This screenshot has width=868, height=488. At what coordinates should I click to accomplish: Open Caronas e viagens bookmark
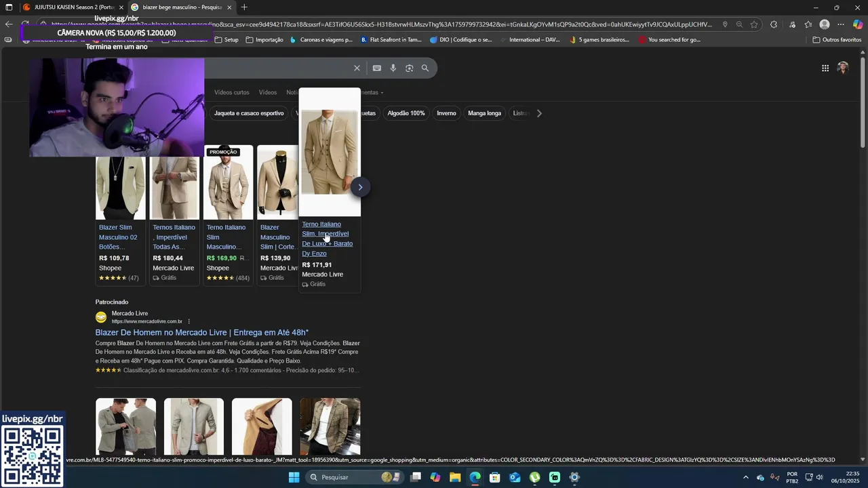[x=321, y=39]
